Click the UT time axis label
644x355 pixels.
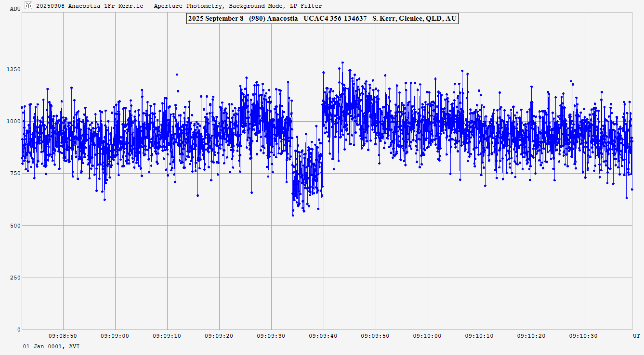[636, 335]
